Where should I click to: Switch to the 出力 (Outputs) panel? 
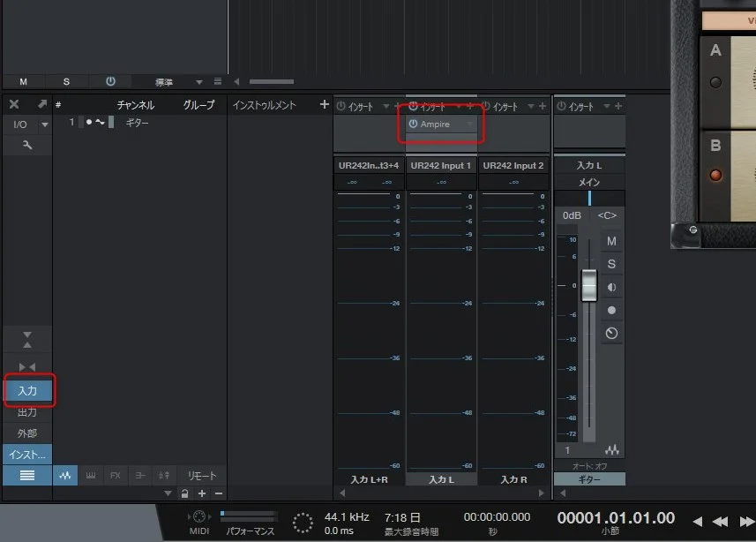tap(27, 412)
